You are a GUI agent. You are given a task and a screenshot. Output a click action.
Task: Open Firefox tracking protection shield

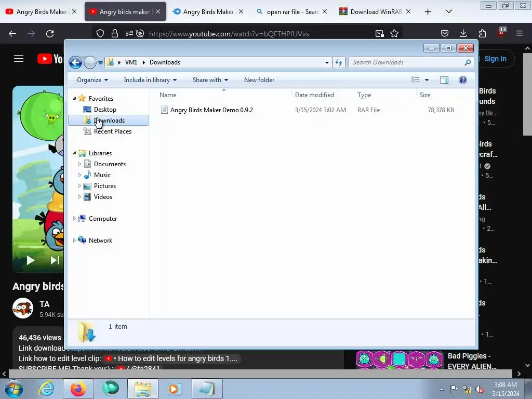[x=100, y=34]
